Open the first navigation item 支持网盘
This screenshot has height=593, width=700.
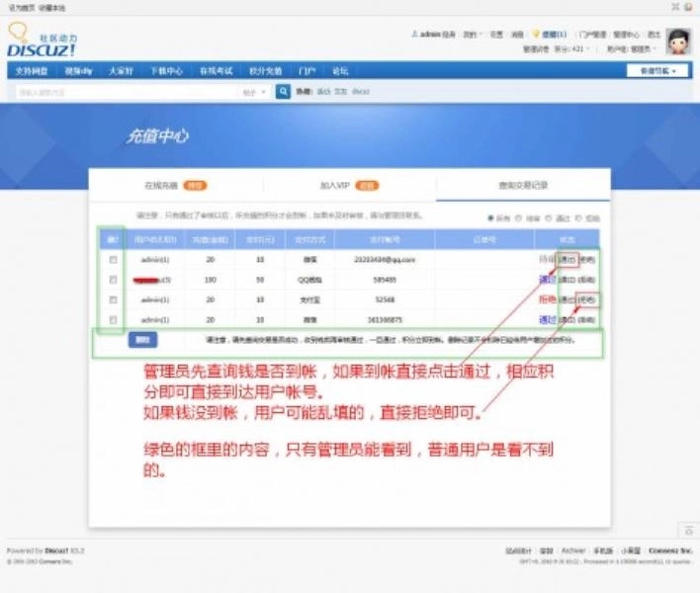tap(32, 71)
